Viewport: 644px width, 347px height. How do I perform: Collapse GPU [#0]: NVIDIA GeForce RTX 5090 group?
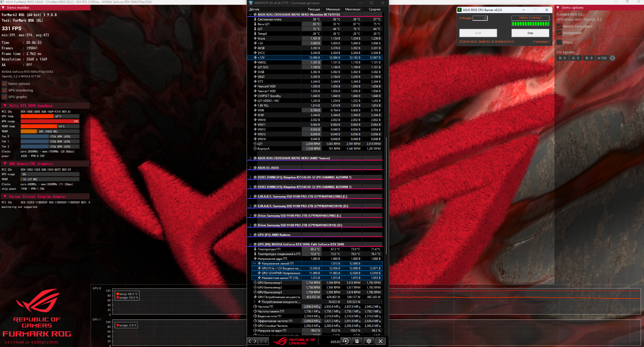[250, 244]
